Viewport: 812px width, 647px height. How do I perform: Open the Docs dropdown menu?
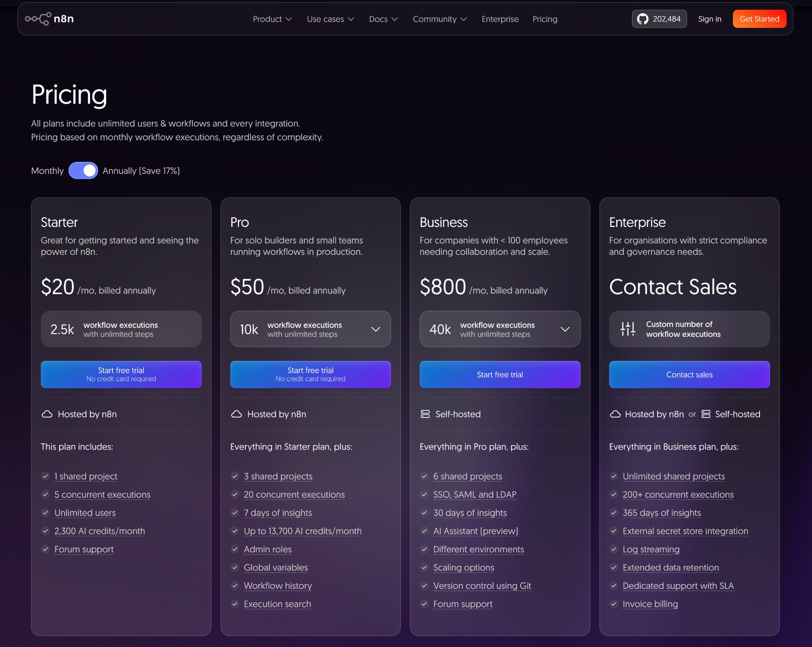383,19
